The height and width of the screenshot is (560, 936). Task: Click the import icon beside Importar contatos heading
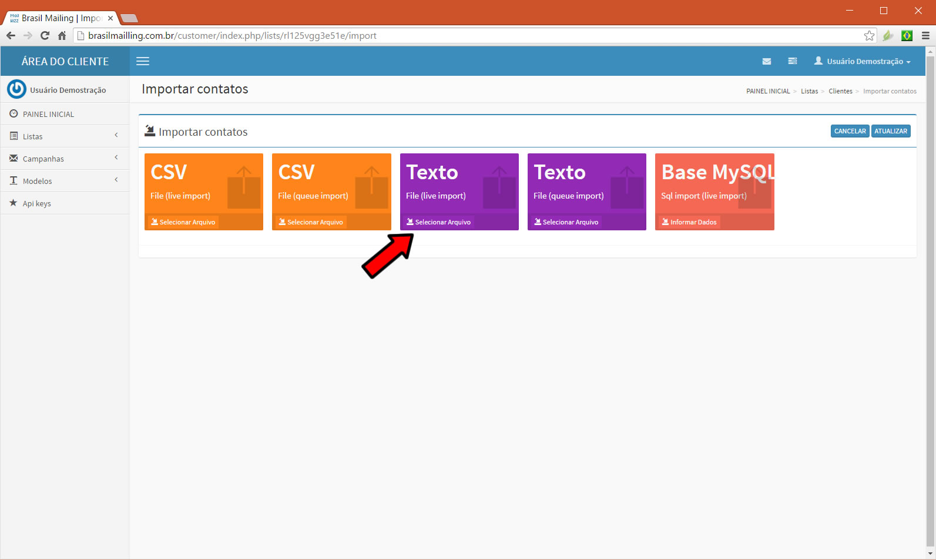tap(150, 130)
